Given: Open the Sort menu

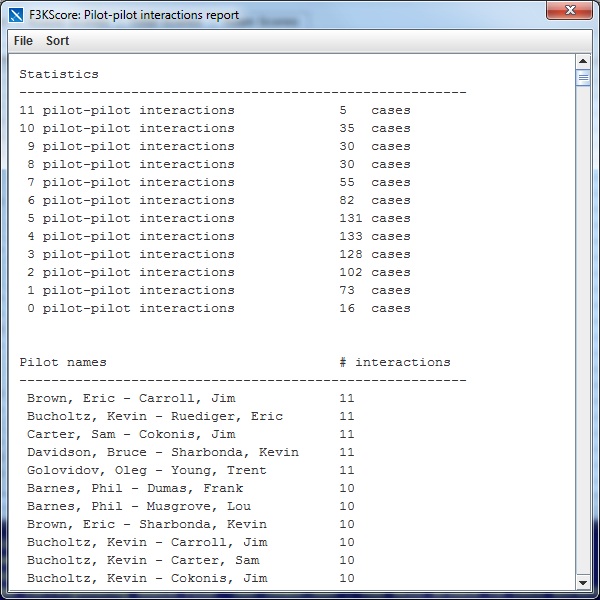Looking at the screenshot, I should tap(58, 41).
